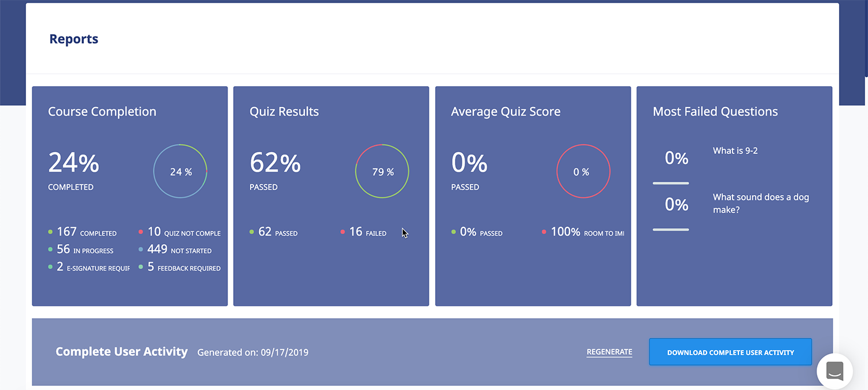Click the red dot beside 16 Failed
The height and width of the screenshot is (390, 868).
(343, 232)
